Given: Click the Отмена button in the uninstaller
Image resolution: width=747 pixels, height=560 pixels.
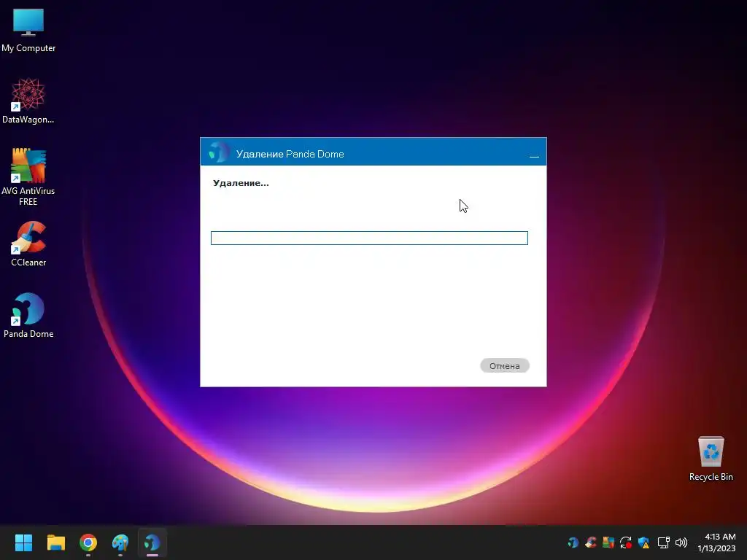Looking at the screenshot, I should point(505,366).
